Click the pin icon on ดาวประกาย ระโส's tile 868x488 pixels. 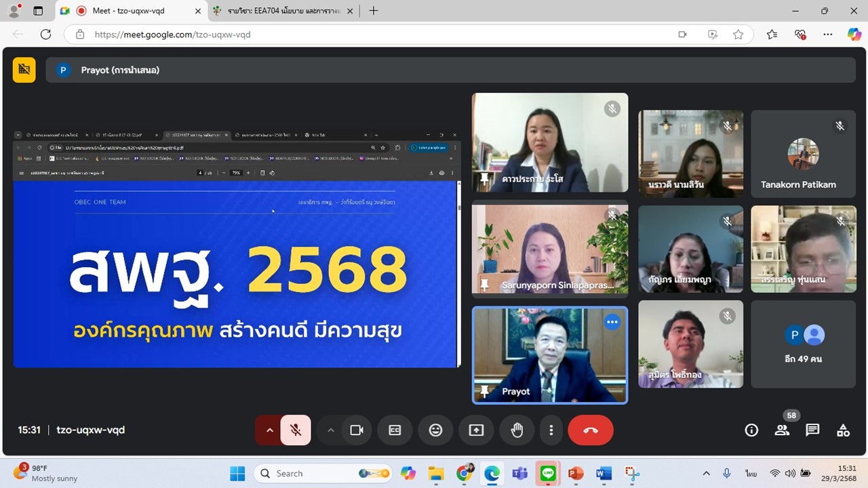[484, 178]
